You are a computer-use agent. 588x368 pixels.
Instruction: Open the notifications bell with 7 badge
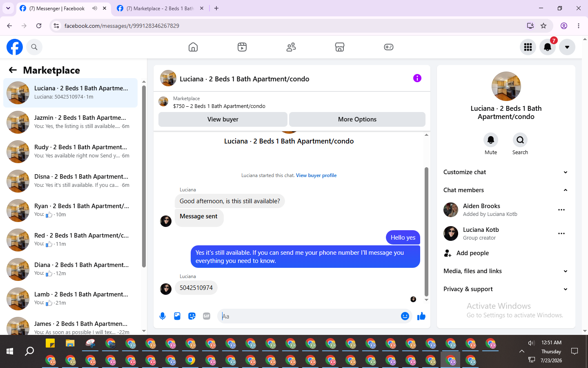548,47
